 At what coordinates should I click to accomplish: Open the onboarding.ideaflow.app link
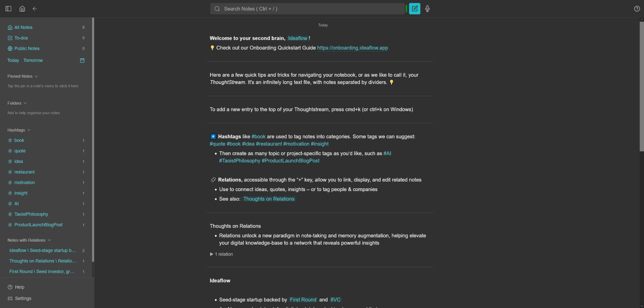pos(352,48)
